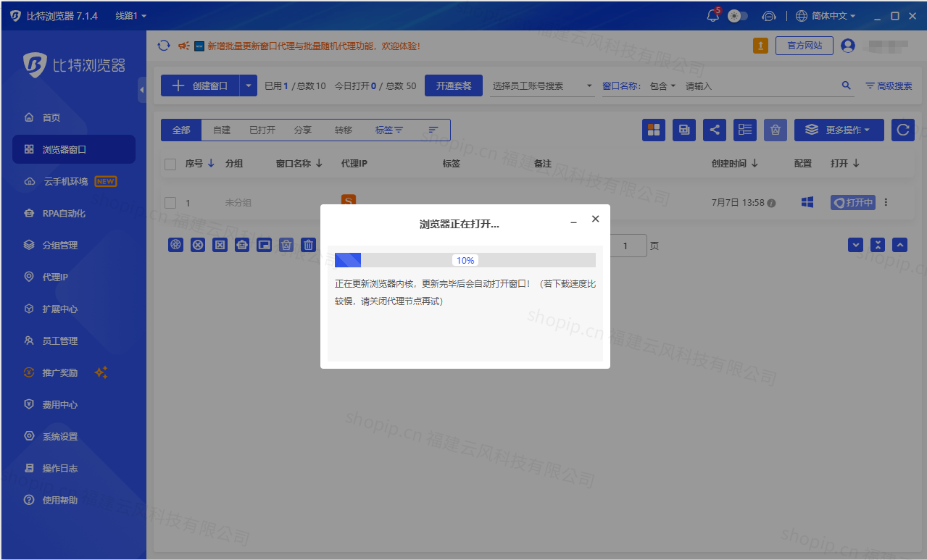The height and width of the screenshot is (560, 927).
Task: Collapse the left sidebar with the arrow handle
Action: click(141, 90)
